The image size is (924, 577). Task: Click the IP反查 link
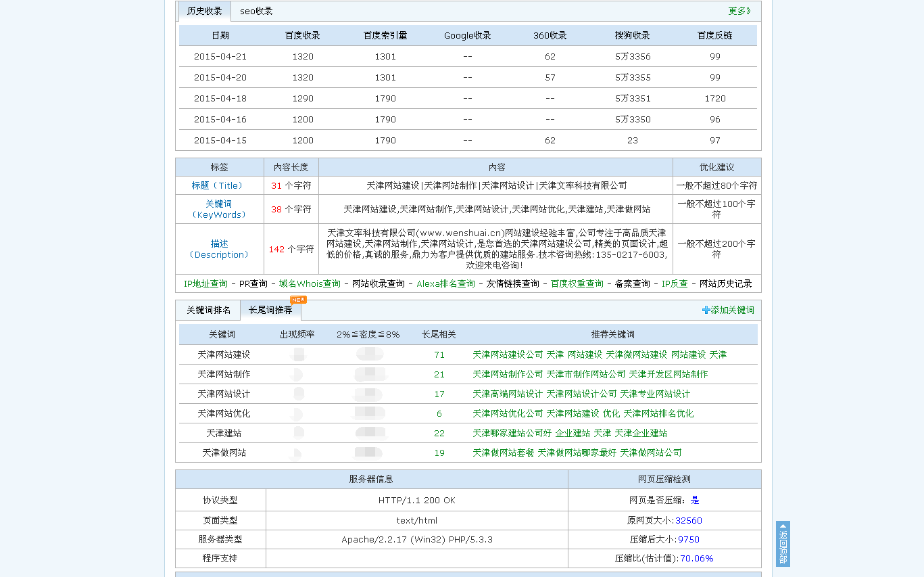(675, 283)
